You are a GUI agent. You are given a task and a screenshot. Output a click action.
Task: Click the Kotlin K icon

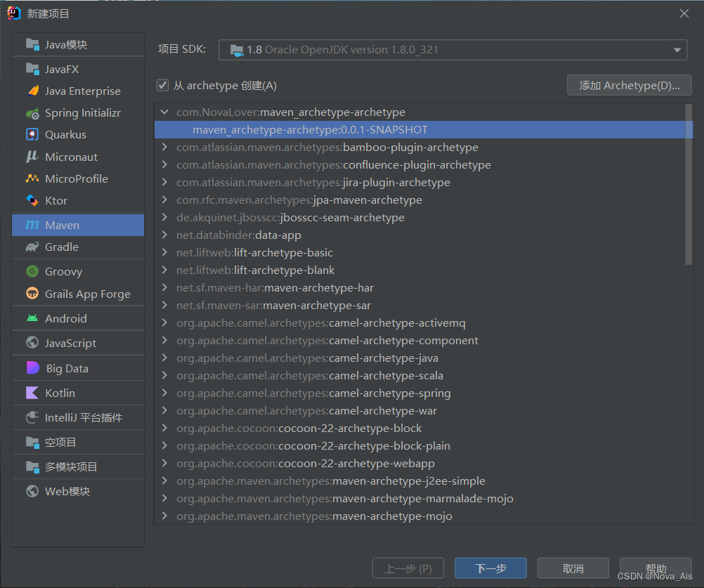32,393
